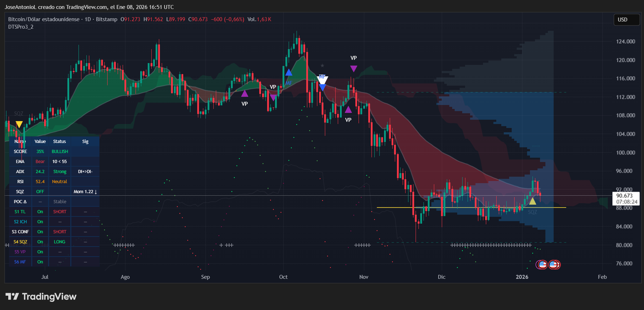Open the USD currency selector
The image size is (644, 310).
[626, 20]
